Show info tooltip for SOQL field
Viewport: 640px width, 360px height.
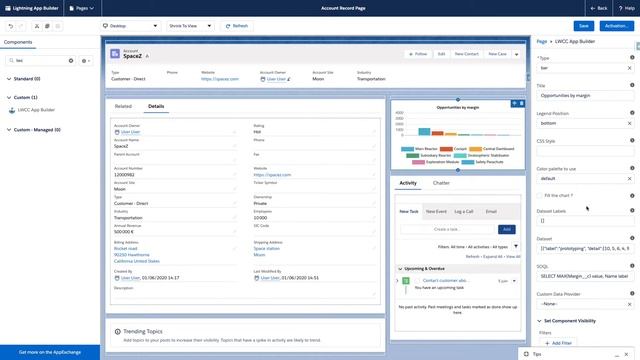point(632,266)
